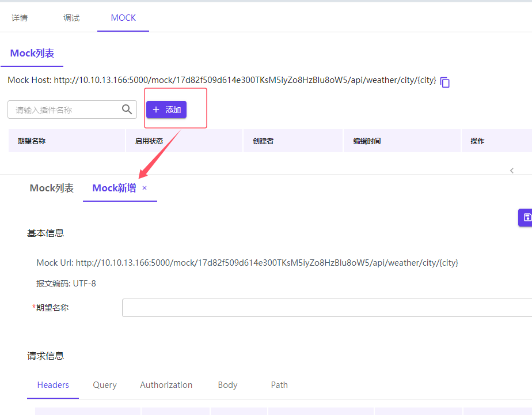Click the 请求信息 section heading

point(45,356)
